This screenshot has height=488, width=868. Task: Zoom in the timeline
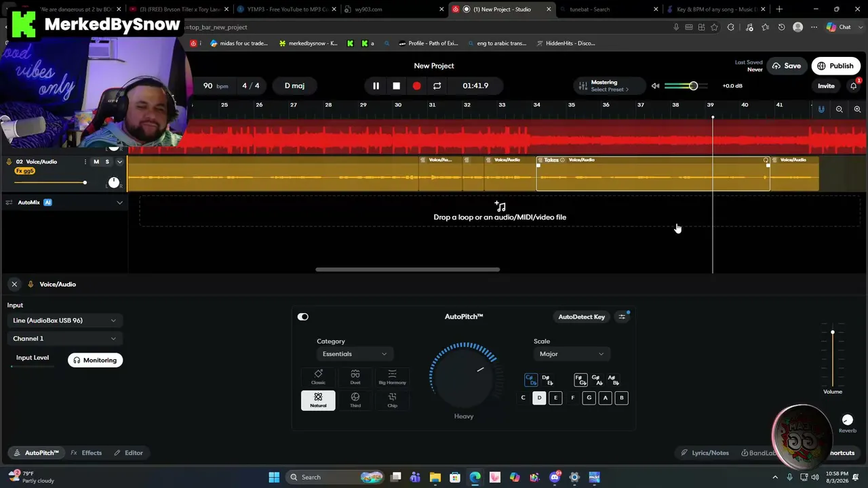pos(857,109)
